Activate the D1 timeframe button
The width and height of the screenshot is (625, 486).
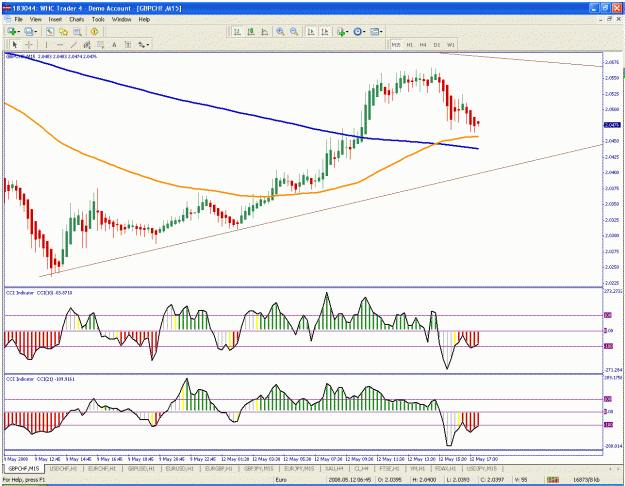[x=437, y=45]
